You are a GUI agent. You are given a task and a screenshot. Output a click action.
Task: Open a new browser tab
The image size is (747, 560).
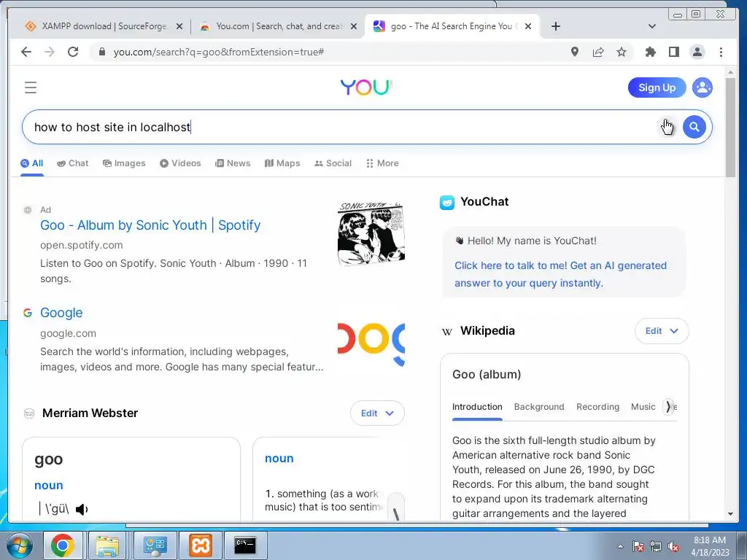[x=555, y=26]
